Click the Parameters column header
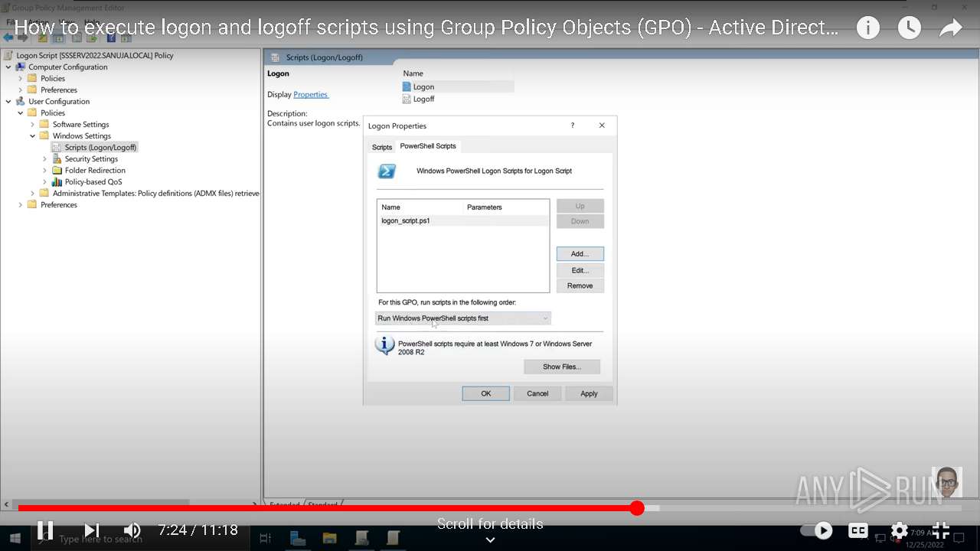 485,207
